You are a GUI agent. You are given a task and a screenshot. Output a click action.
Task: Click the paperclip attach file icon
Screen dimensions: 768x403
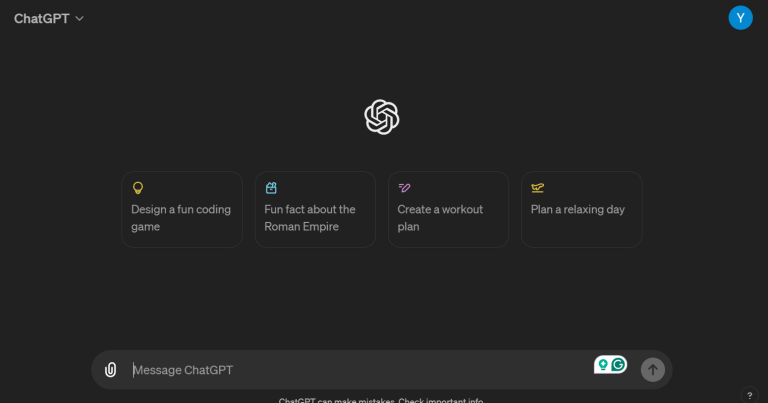(x=111, y=370)
